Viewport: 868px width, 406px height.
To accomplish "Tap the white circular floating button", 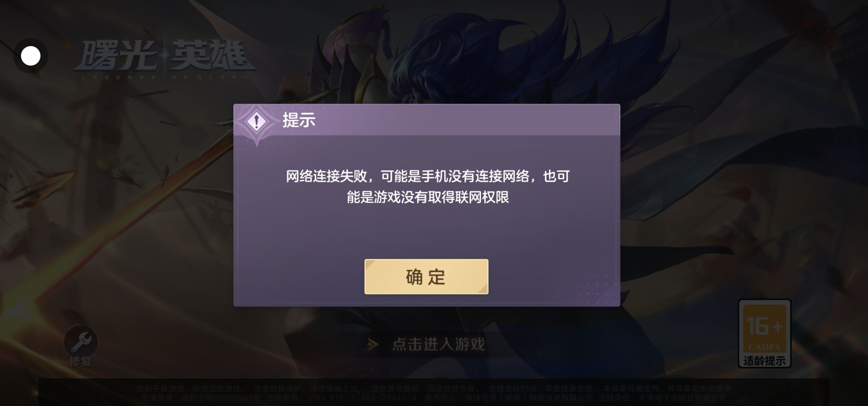I will [x=30, y=56].
